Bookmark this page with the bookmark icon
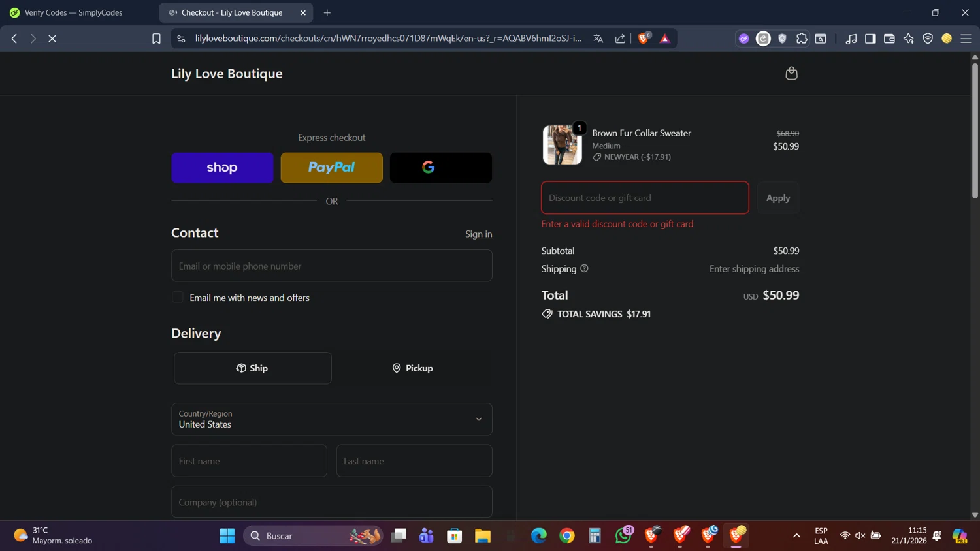The width and height of the screenshot is (980, 551). coord(156,39)
